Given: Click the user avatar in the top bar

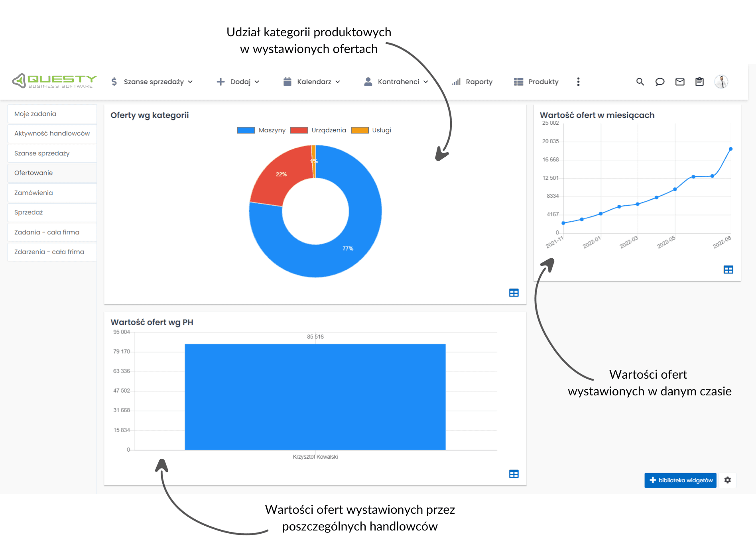Looking at the screenshot, I should [x=721, y=82].
